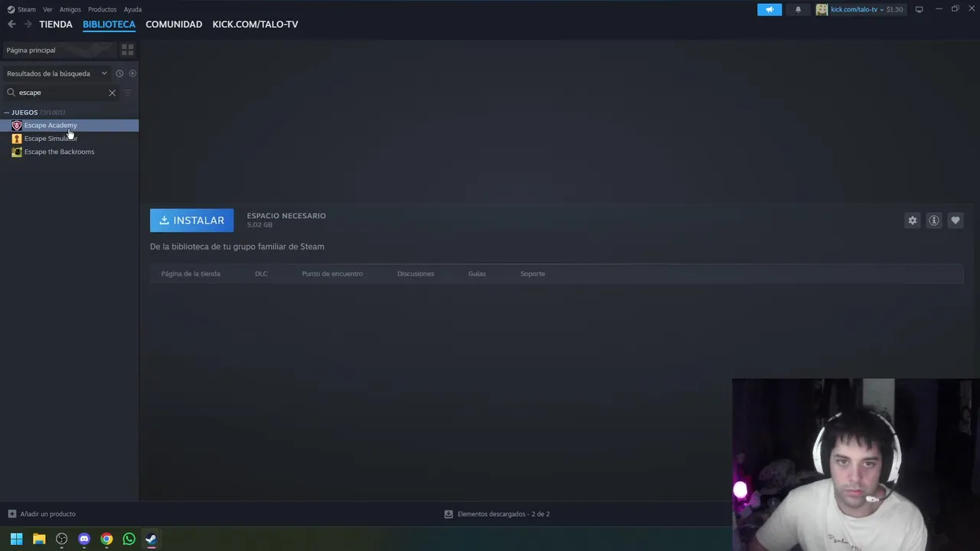Open the BIBLIOTECA tab
Image resolution: width=980 pixels, height=551 pixels.
point(109,24)
